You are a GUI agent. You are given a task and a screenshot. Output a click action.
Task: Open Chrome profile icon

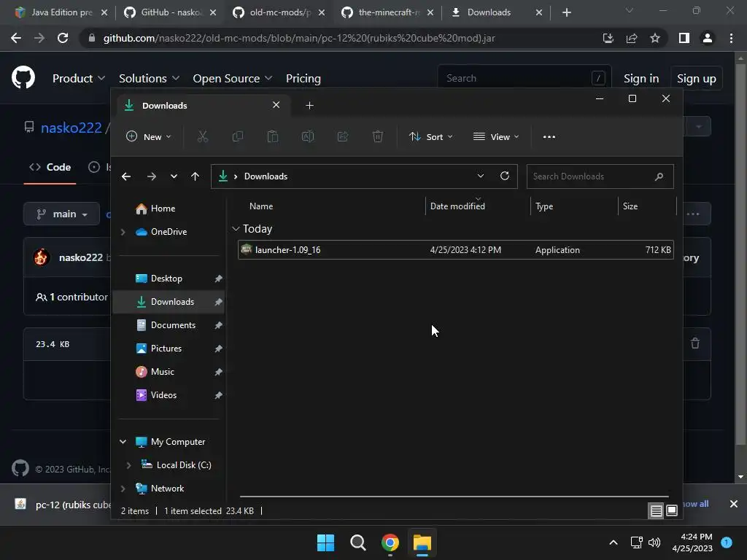point(708,38)
